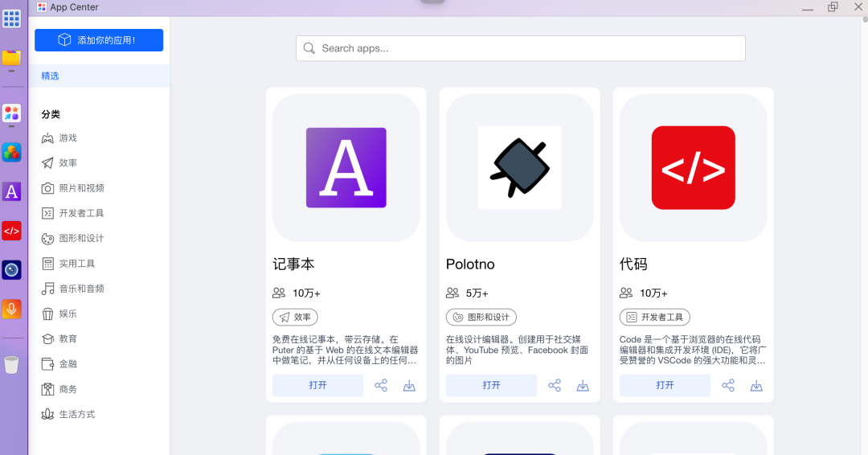Click the Polotno app title
Image resolution: width=868 pixels, height=455 pixels.
470,264
